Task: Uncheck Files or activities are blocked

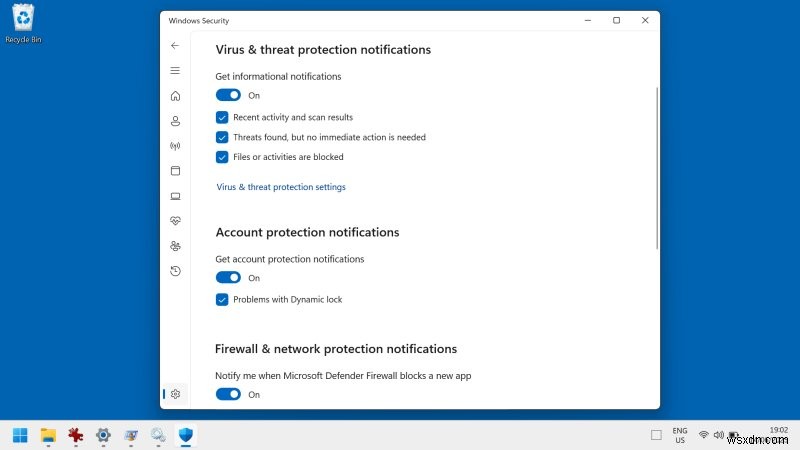Action: pyautogui.click(x=222, y=157)
